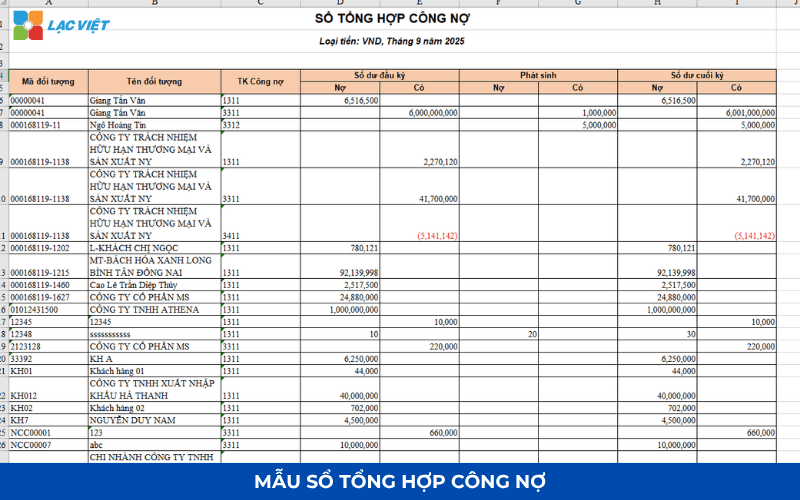Viewport: 800px width, 500px height.
Task: Select the name cell Khách hàng 01
Action: [x=155, y=371]
